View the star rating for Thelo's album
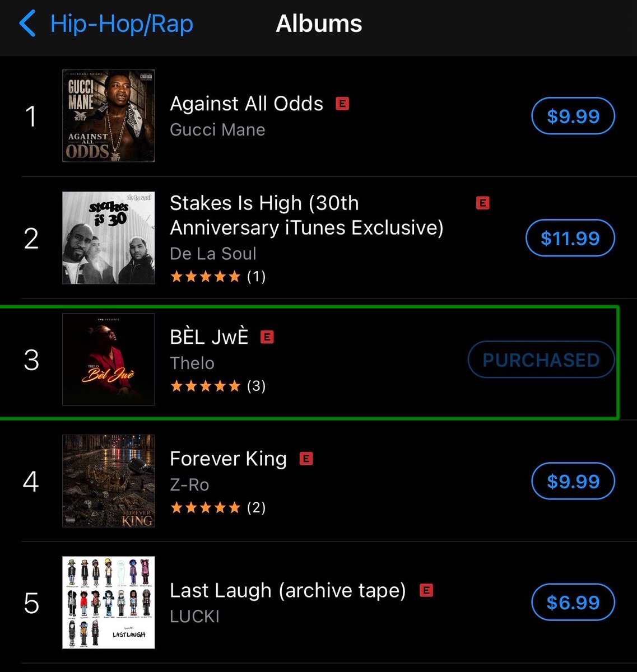Screen dimensions: 637x672 tap(217, 386)
